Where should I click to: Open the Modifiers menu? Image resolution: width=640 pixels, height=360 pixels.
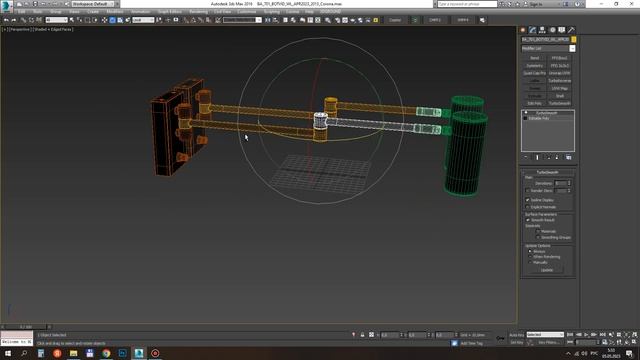tap(115, 12)
